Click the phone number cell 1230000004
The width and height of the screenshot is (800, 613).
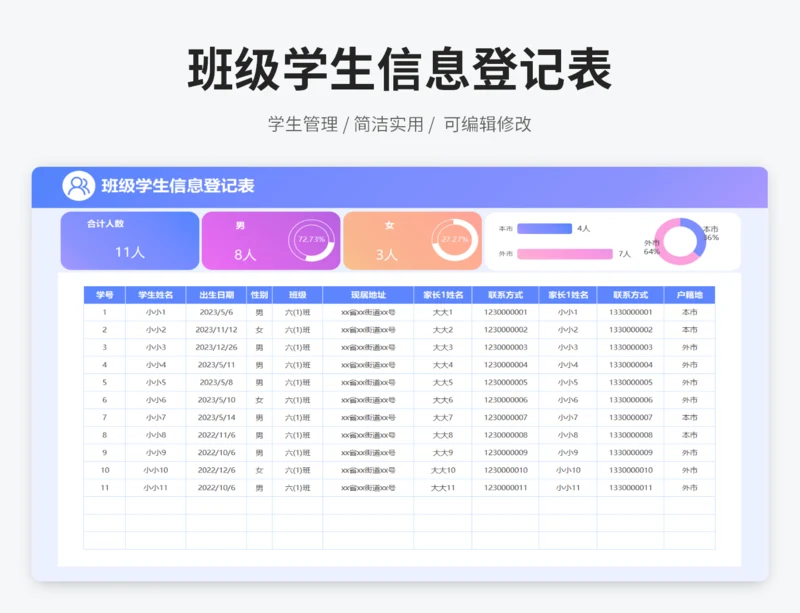(506, 365)
